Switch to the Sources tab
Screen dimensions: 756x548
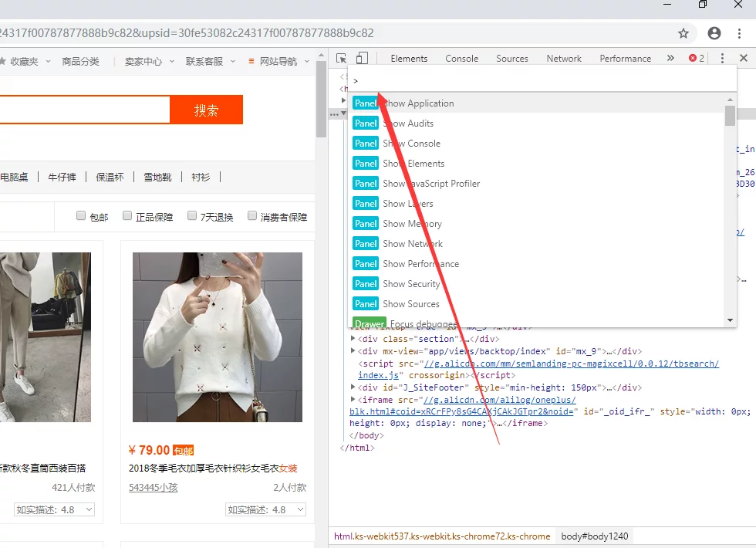(512, 59)
